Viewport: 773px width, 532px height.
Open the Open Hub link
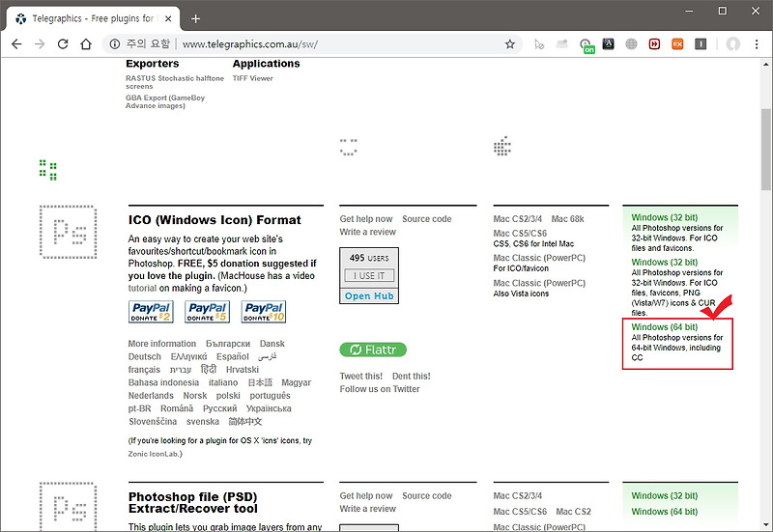(x=369, y=296)
